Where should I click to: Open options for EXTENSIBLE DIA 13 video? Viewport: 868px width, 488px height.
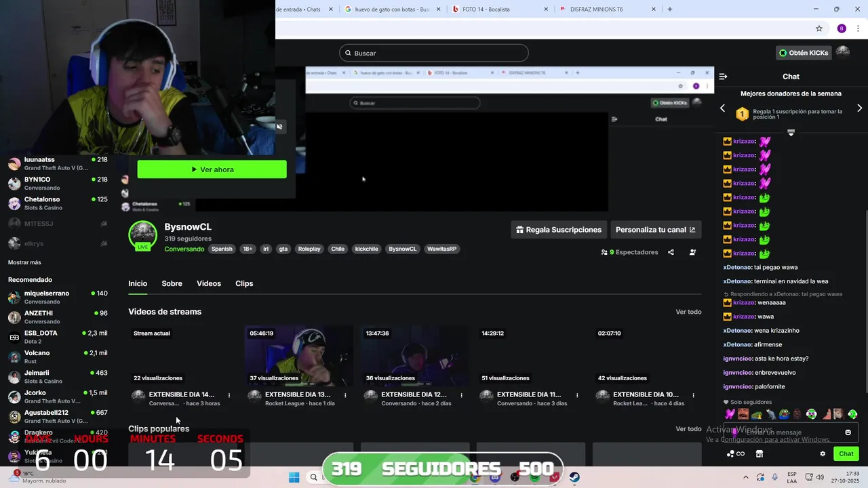[345, 395]
